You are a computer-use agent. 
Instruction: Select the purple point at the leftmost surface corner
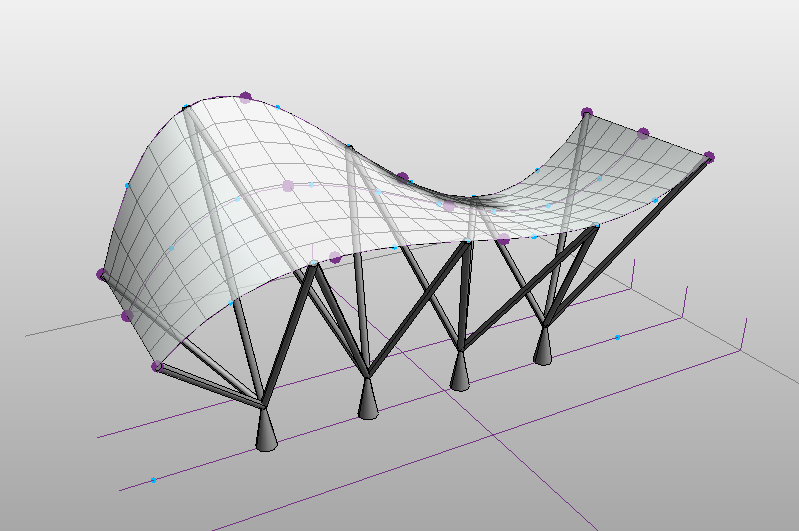(x=101, y=273)
